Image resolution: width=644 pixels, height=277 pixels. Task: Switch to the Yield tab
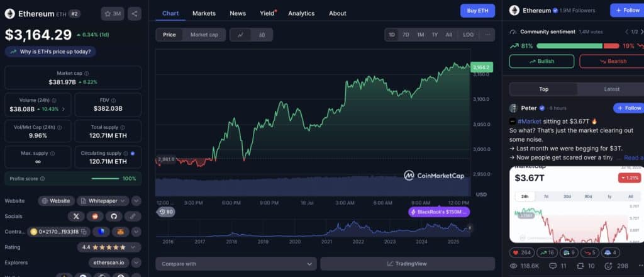(x=267, y=14)
